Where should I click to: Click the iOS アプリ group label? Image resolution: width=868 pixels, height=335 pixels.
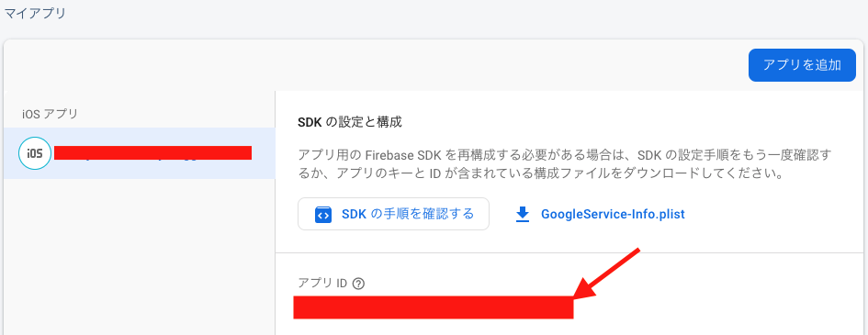click(x=50, y=115)
